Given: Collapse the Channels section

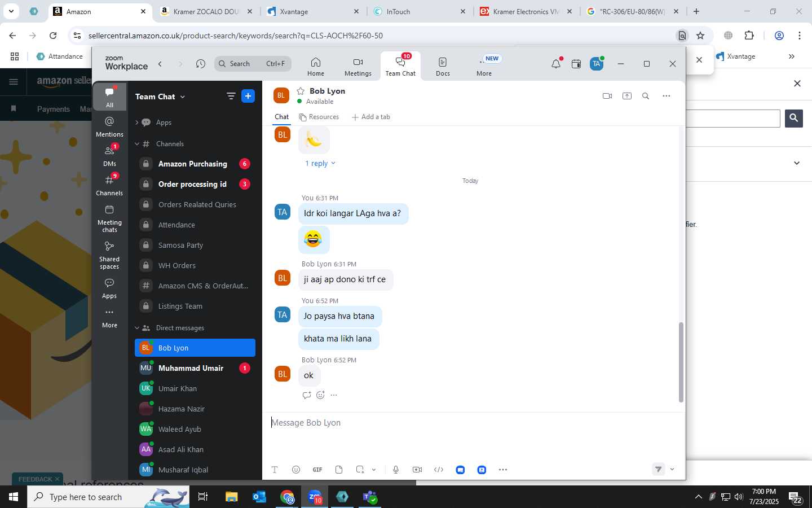Looking at the screenshot, I should (137, 144).
